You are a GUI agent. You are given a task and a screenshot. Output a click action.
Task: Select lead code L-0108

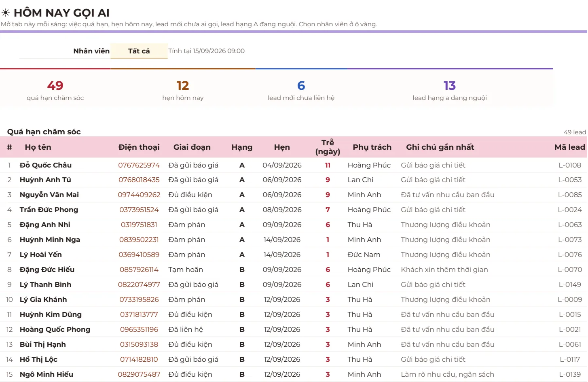570,165
